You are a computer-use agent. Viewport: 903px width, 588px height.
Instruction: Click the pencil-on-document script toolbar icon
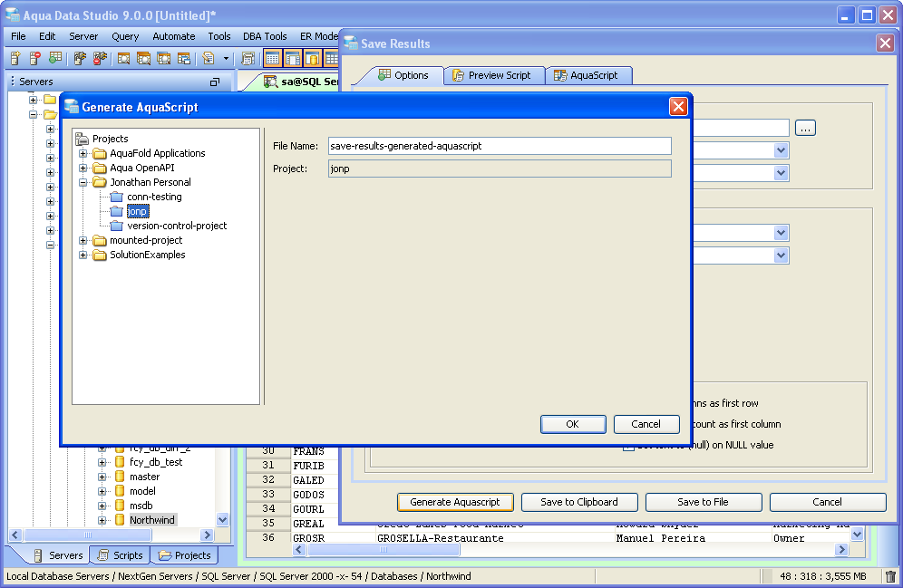(209, 58)
